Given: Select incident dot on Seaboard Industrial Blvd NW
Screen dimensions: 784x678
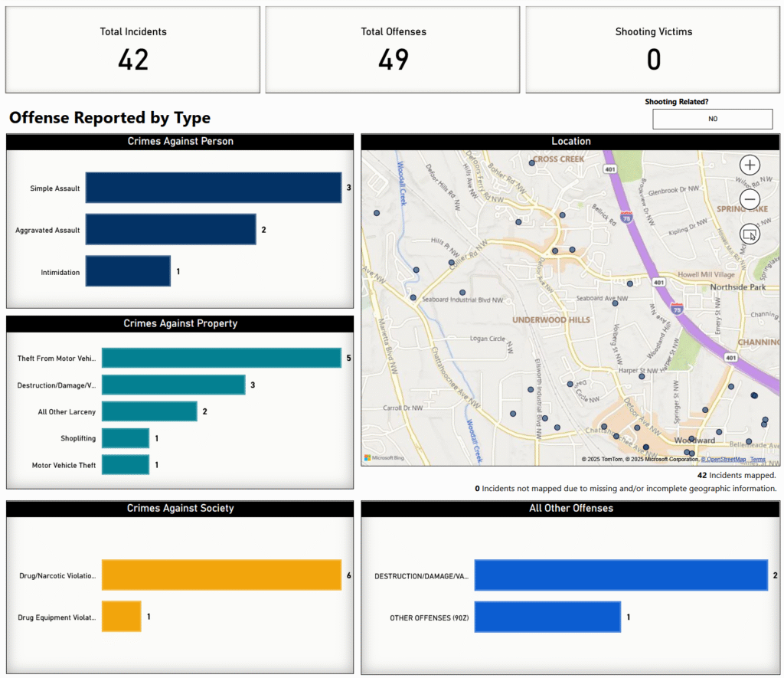Looking at the screenshot, I should [x=462, y=293].
